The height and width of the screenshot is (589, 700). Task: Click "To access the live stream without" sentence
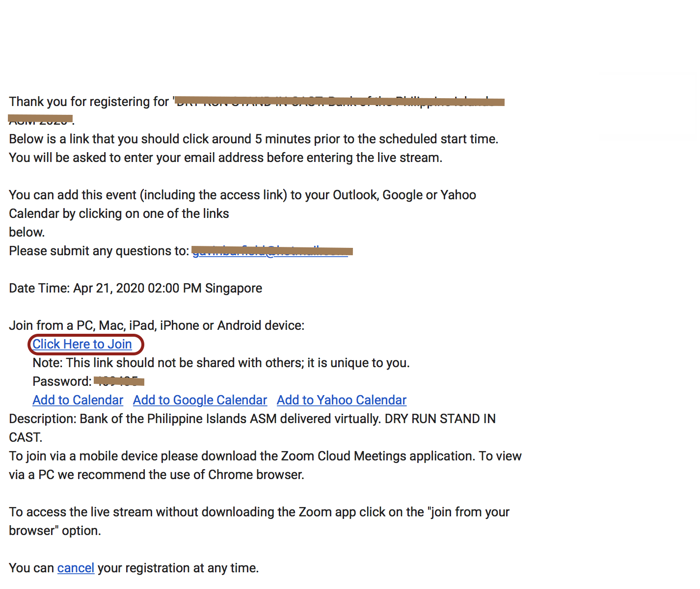(259, 521)
